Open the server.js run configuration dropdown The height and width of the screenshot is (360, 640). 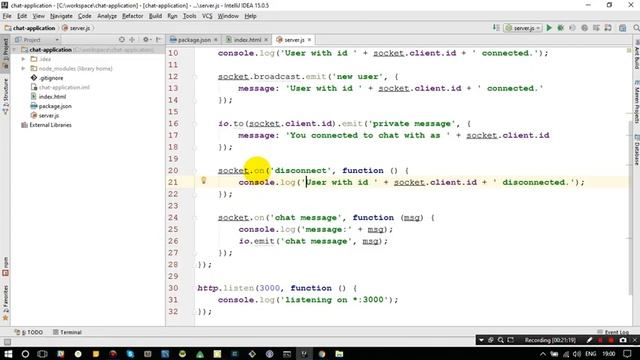click(523, 28)
